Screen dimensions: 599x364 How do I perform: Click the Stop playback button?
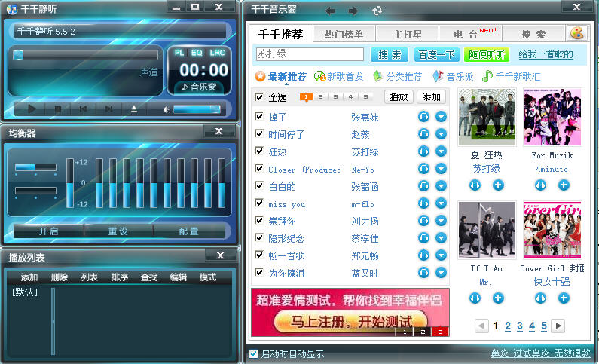tap(58, 109)
